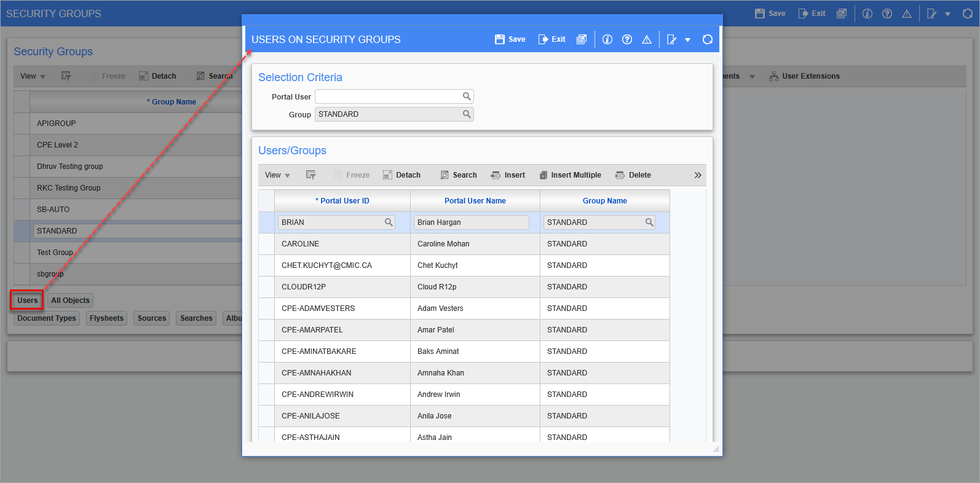Click the query by example icon in Users/Groups

click(310, 175)
